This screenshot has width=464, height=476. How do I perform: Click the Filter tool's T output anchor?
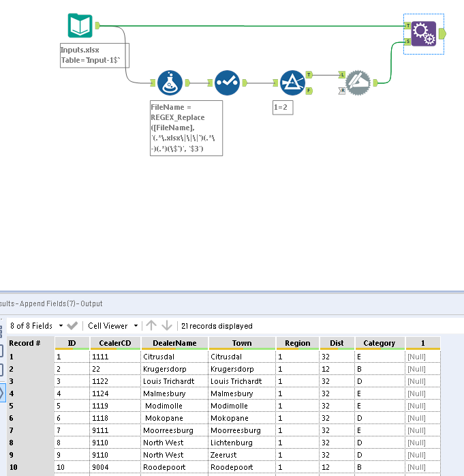point(309,75)
